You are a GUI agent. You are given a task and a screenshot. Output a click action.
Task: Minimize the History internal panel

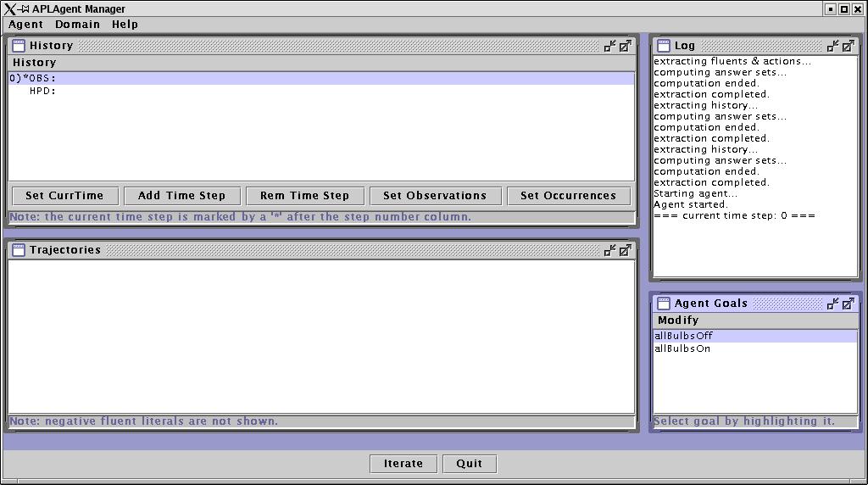coord(609,46)
